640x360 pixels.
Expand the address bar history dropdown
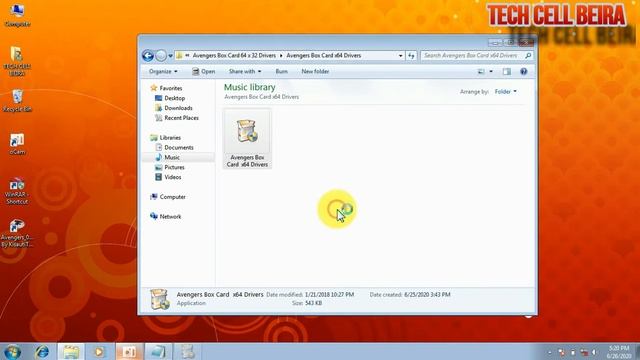(400, 56)
